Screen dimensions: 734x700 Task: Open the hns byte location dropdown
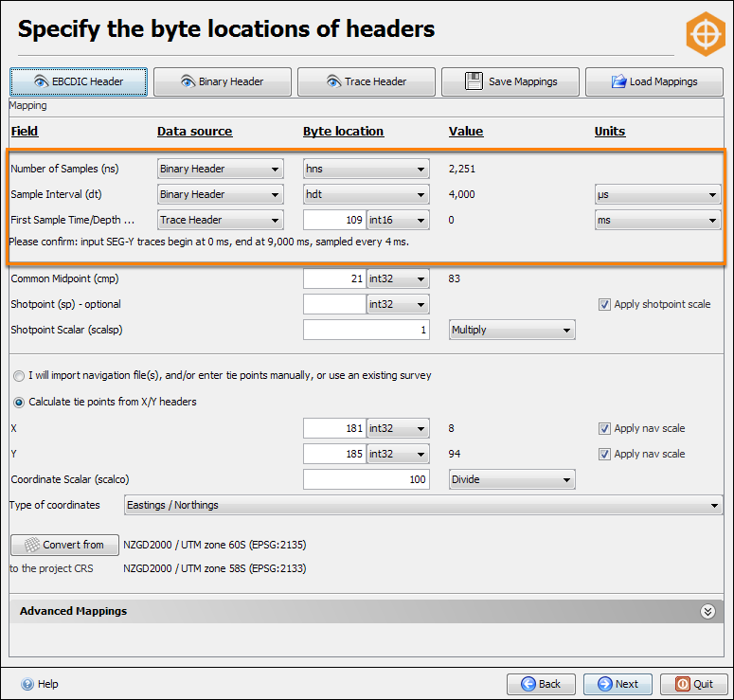point(367,169)
